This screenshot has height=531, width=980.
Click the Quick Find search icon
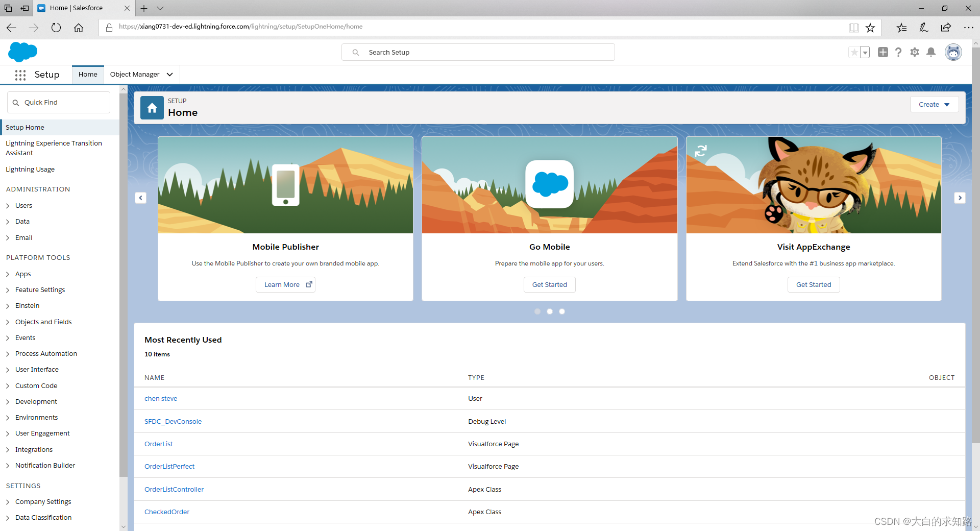[x=16, y=102]
